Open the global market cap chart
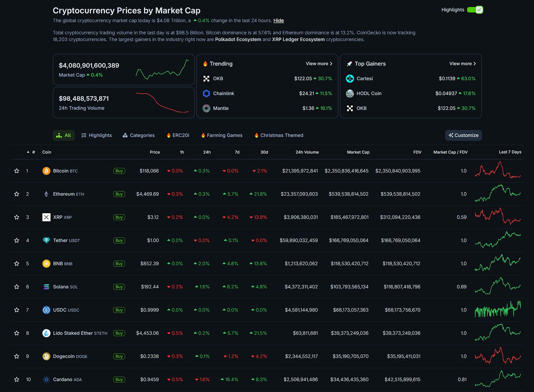Viewport: 534px width, 392px height. pos(162,69)
